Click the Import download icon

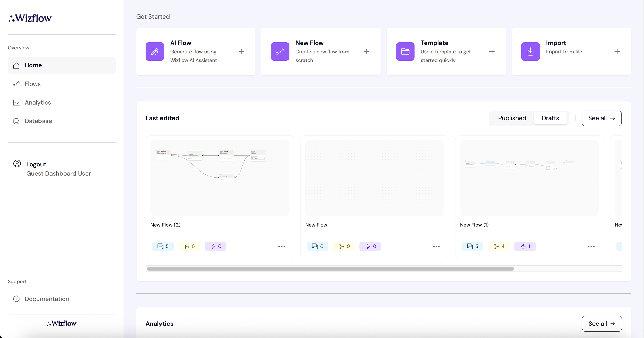(x=530, y=52)
